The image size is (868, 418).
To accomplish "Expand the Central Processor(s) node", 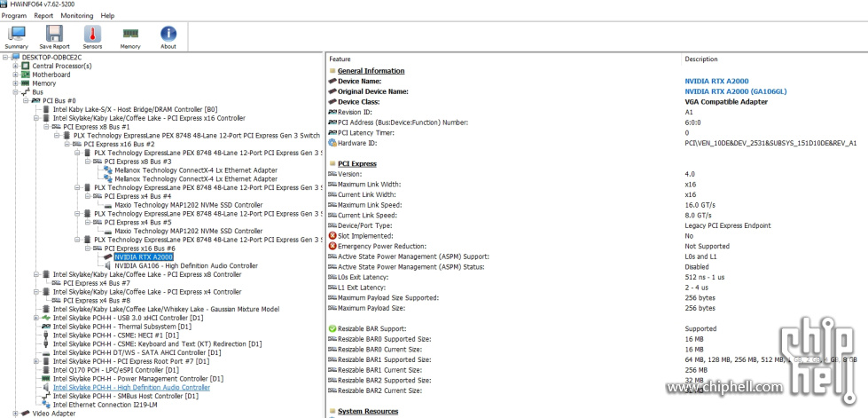I will point(15,66).
